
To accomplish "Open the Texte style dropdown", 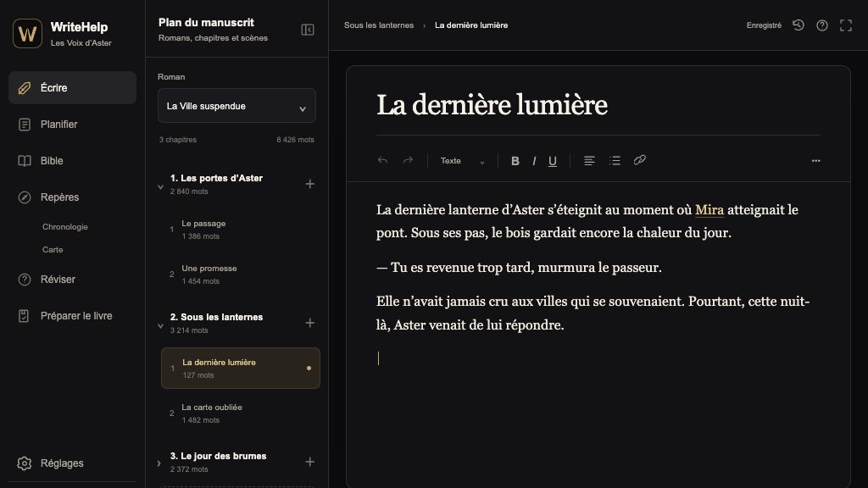I will point(463,160).
